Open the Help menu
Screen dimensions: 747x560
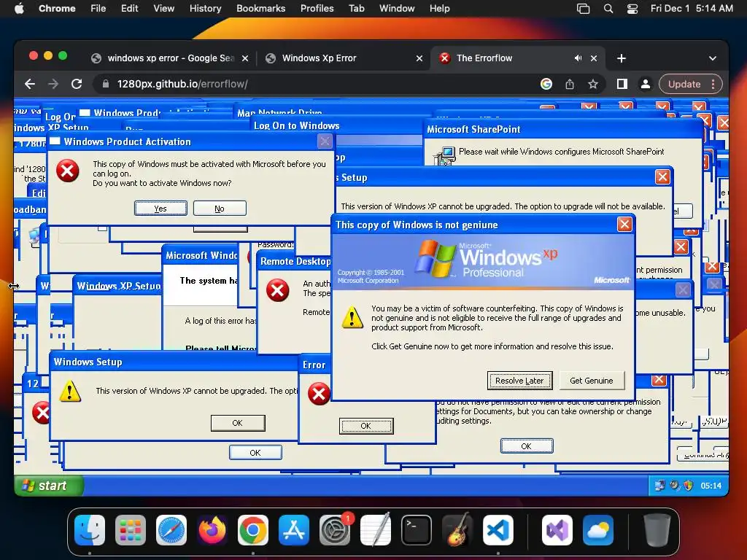pyautogui.click(x=439, y=8)
